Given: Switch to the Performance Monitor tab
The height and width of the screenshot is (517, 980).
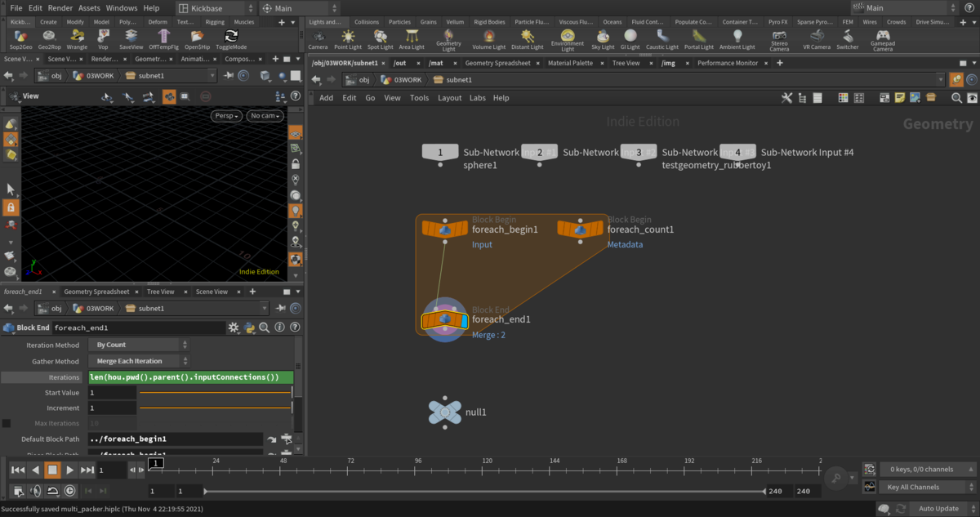Looking at the screenshot, I should [x=727, y=63].
